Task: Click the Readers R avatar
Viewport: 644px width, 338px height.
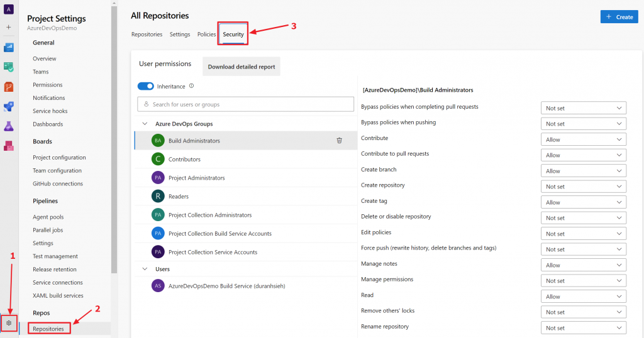Action: click(x=158, y=196)
